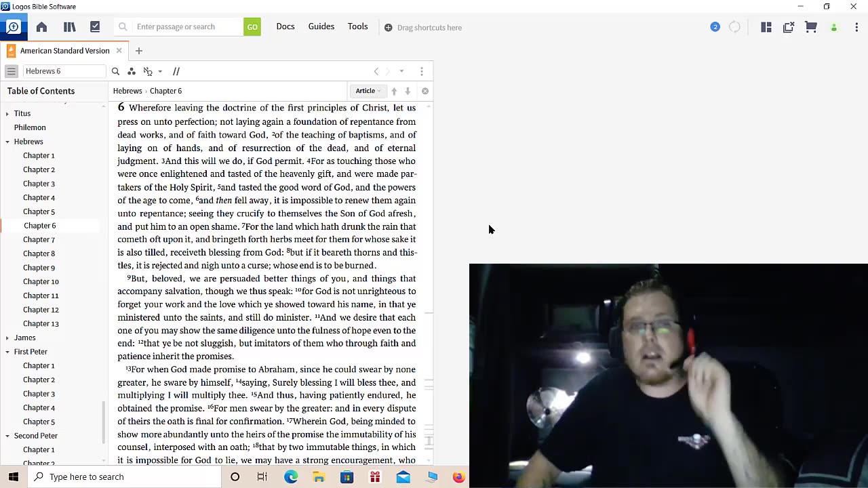Open the Layouts icon
This screenshot has width=868, height=488.
click(766, 27)
